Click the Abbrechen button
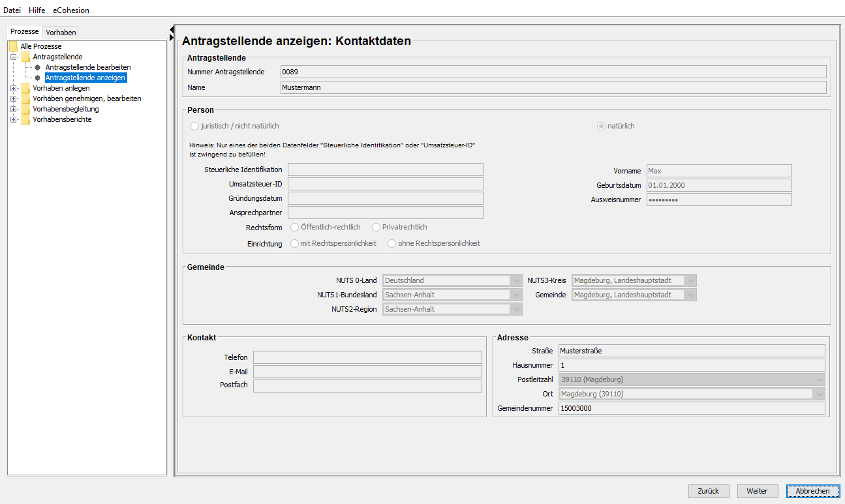The height and width of the screenshot is (504, 845). [812, 491]
